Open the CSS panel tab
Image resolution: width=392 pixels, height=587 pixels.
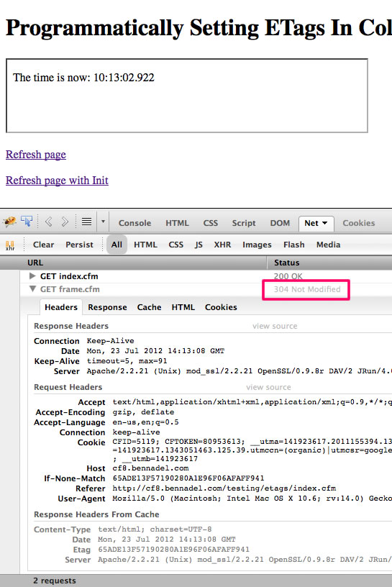211,223
